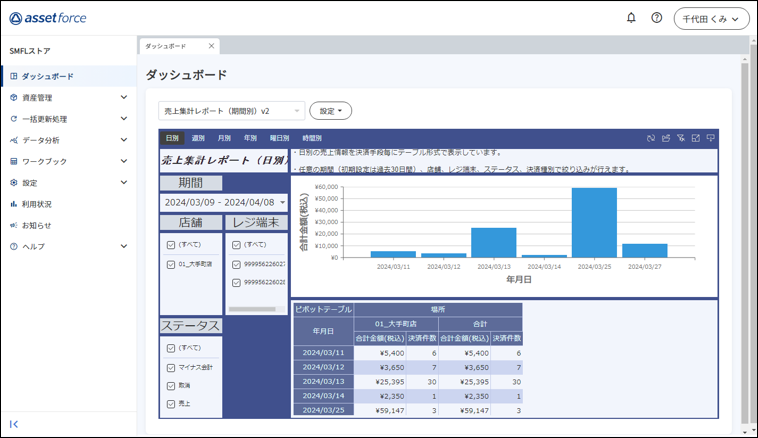Screen dimensions: 758x438
Task: Open the 千代田くみ user menu
Action: [711, 19]
